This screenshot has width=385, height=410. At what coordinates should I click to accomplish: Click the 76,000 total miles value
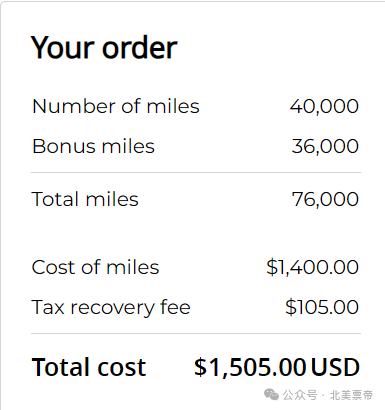click(x=325, y=199)
